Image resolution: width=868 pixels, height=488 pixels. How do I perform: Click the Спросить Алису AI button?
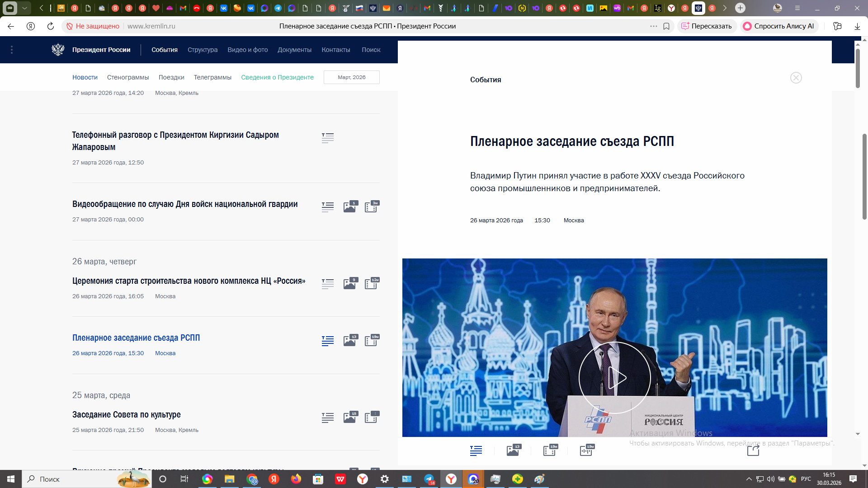pos(779,26)
